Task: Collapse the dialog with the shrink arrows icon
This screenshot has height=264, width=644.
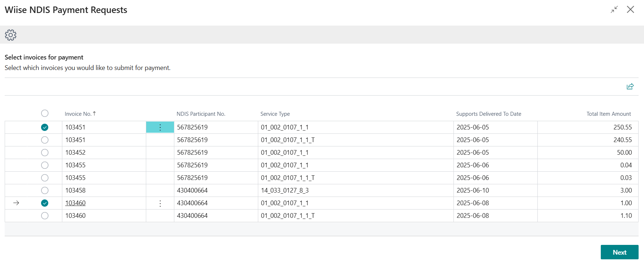Action: (614, 10)
